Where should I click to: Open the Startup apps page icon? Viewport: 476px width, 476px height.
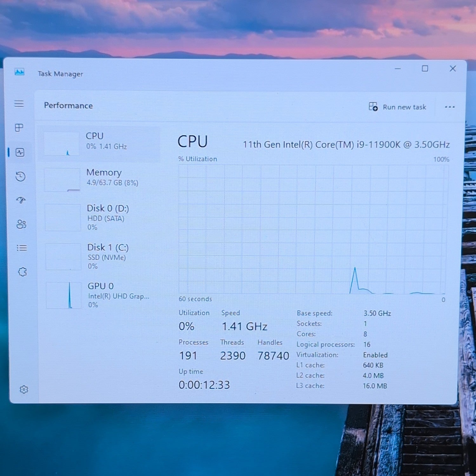point(21,200)
